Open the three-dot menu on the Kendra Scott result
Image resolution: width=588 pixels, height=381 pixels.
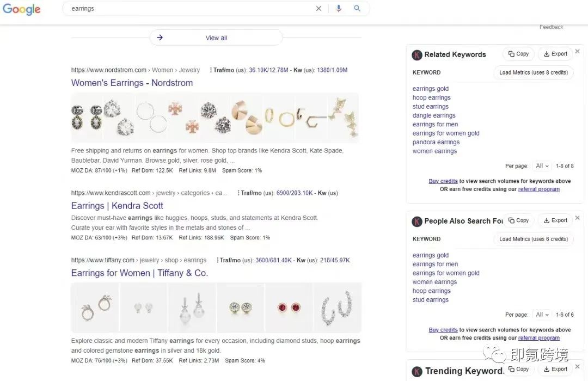click(238, 193)
